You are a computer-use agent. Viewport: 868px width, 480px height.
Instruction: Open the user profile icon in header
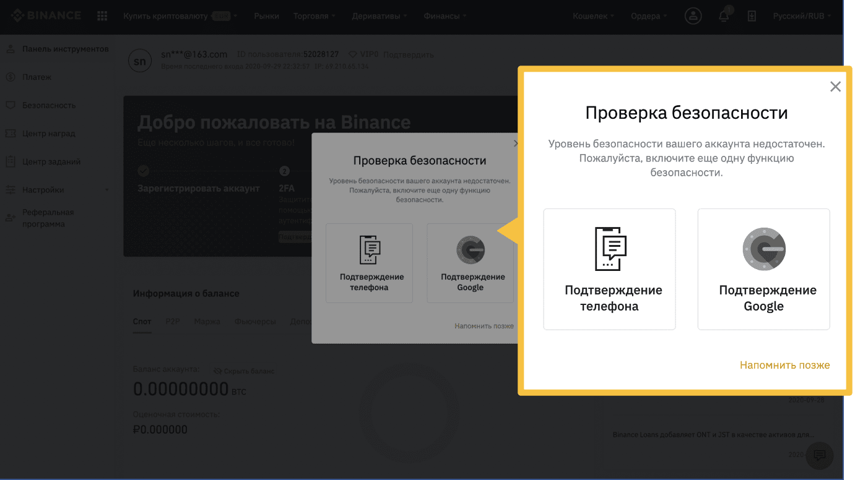(693, 16)
